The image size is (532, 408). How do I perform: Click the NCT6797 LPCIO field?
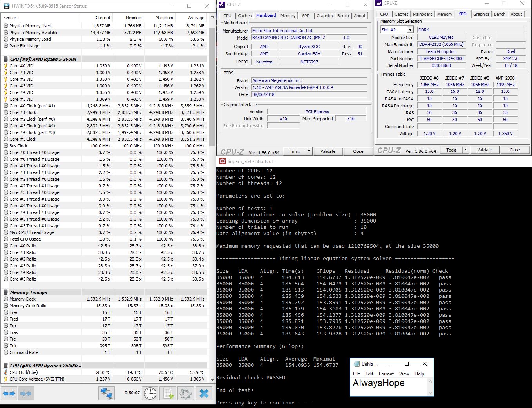(309, 62)
